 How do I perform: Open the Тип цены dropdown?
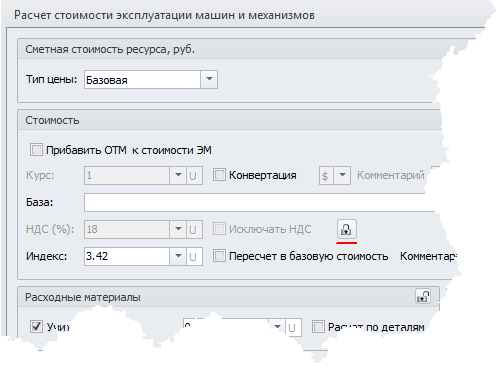click(209, 79)
